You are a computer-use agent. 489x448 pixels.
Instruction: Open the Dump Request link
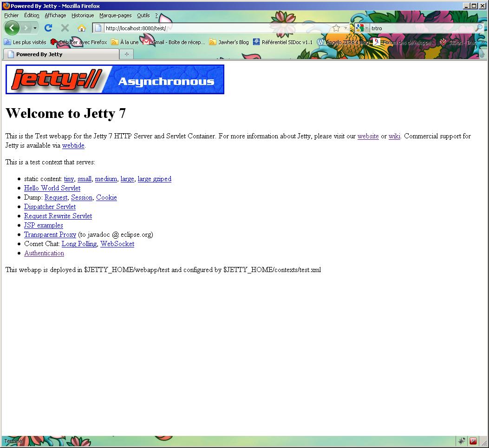pos(56,198)
